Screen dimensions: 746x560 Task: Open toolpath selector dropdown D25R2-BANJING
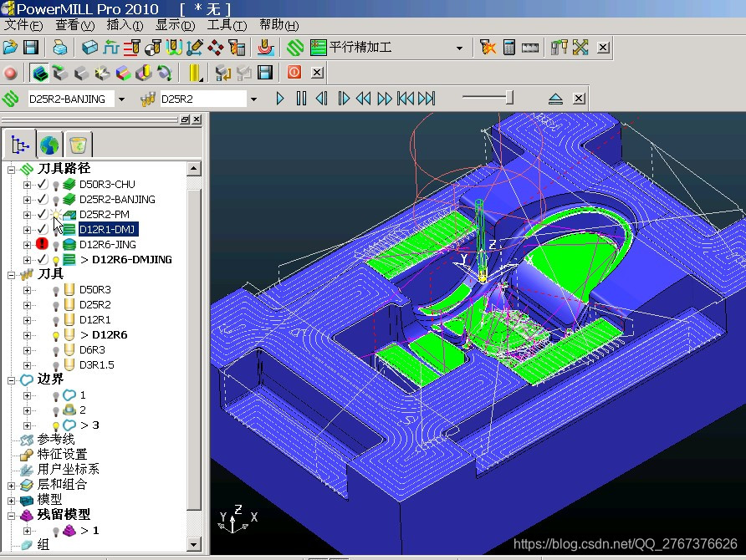[x=122, y=99]
